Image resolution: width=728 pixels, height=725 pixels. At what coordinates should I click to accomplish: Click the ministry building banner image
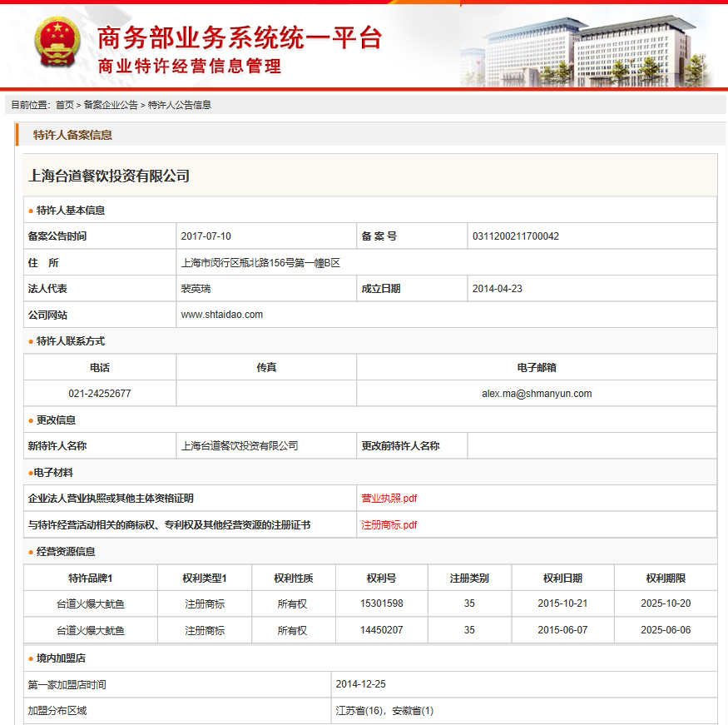[x=587, y=51]
